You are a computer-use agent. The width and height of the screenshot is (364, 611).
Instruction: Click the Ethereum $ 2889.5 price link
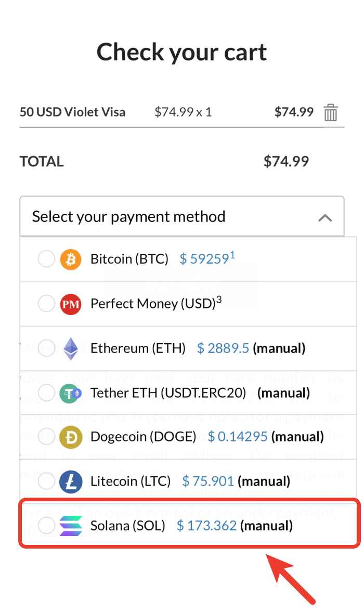tap(224, 348)
